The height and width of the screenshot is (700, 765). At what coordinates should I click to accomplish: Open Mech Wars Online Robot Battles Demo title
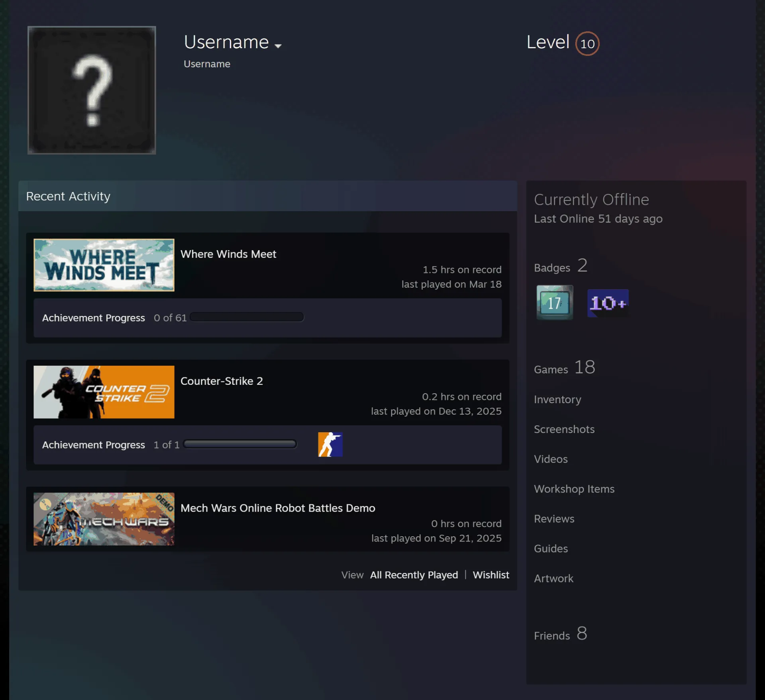point(278,508)
